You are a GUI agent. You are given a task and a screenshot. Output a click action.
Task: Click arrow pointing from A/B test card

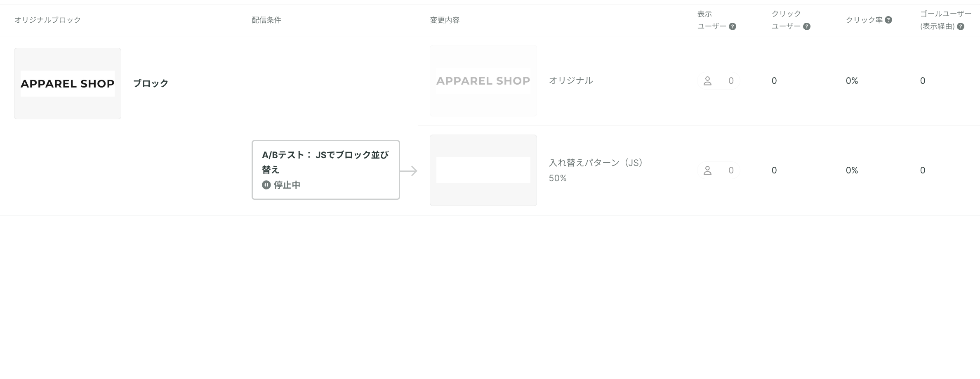click(x=409, y=171)
